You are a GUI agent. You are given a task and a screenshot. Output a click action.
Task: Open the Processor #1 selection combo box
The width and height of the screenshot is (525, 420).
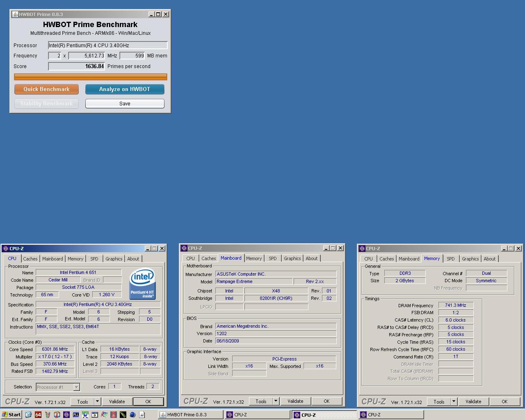coord(58,387)
